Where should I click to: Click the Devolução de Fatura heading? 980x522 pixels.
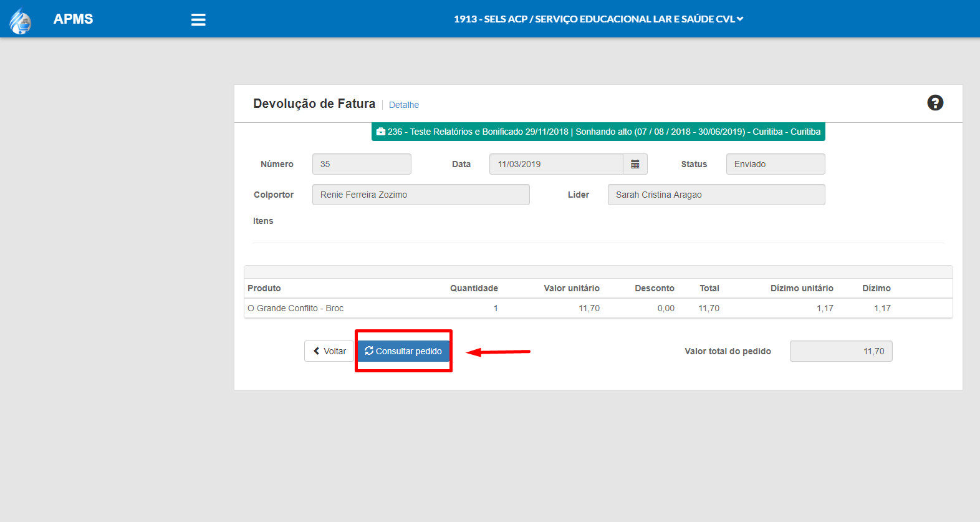(314, 104)
